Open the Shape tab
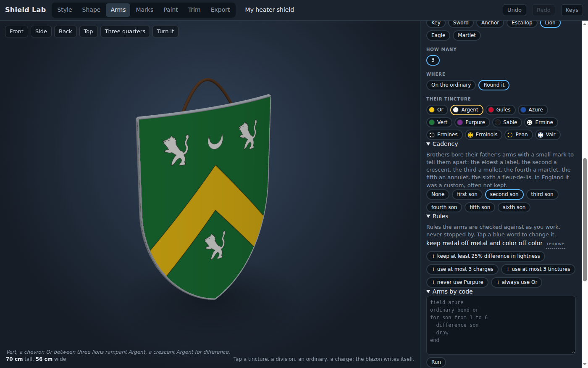588x368 pixels. tap(91, 10)
